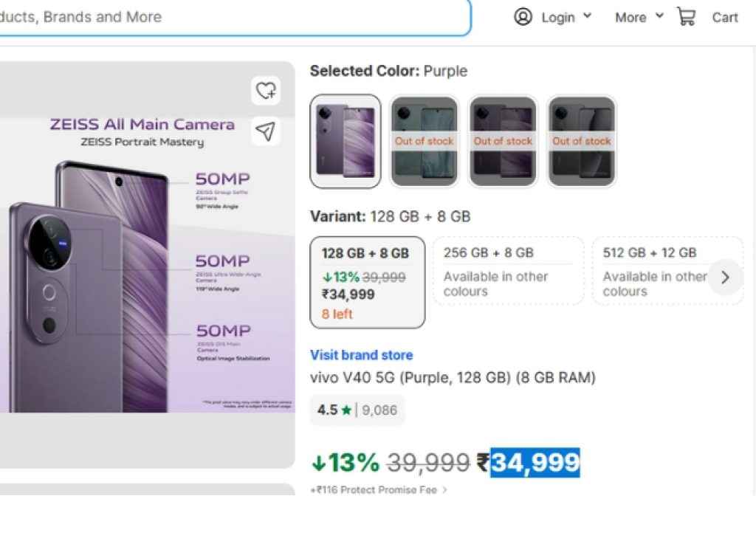Select the 512 GB + 12 GB variant
Viewport: 756px width, 558px height.
tap(657, 271)
